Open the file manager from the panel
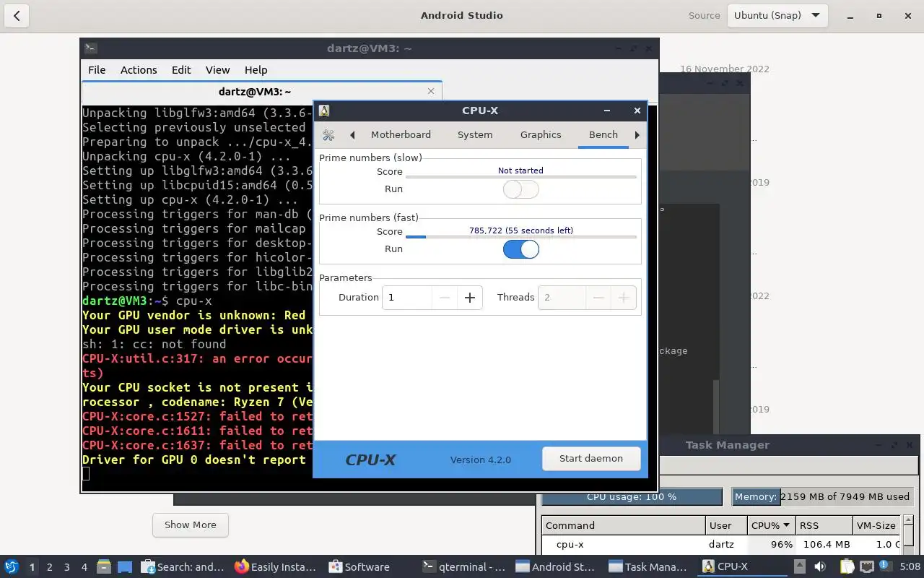Image resolution: width=924 pixels, height=578 pixels. [103, 567]
